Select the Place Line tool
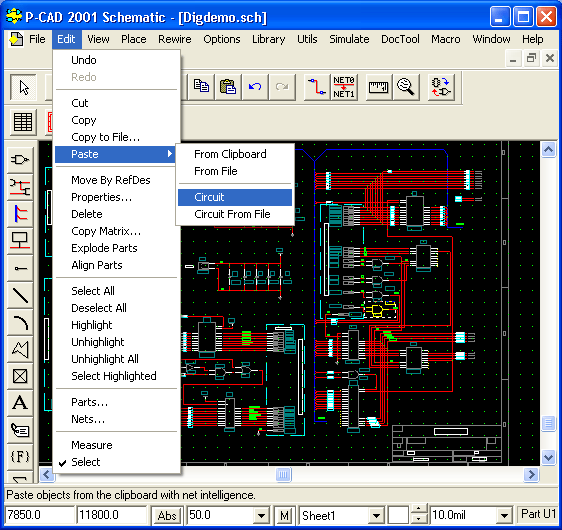The height and width of the screenshot is (530, 562). click(20, 295)
